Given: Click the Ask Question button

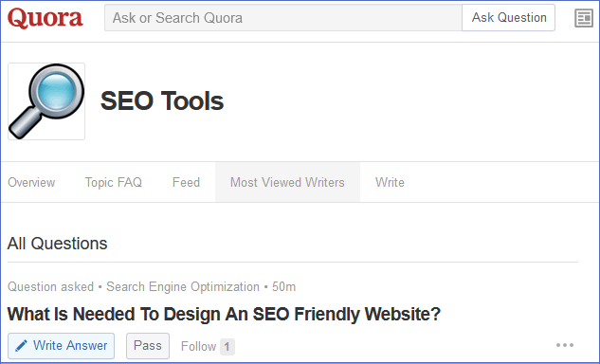Looking at the screenshot, I should tap(509, 18).
